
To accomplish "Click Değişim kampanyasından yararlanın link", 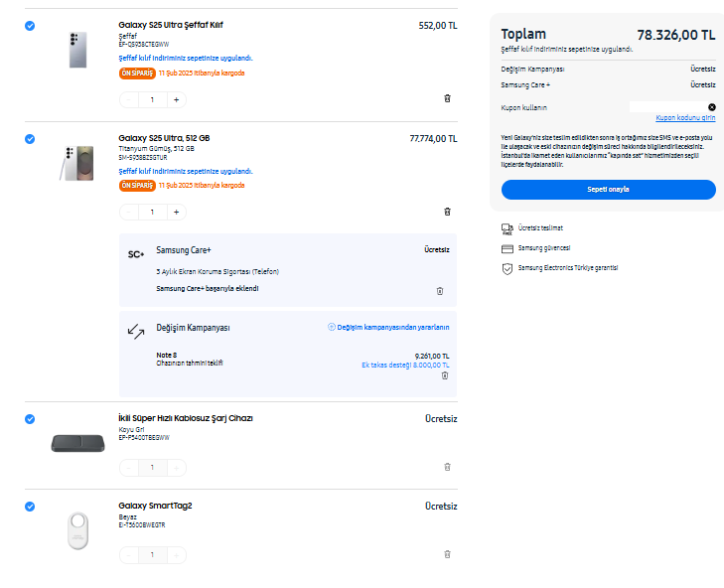I will pos(388,327).
